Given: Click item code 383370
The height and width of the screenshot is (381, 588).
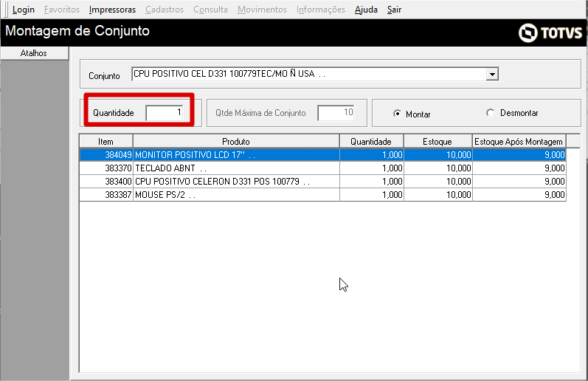Looking at the screenshot, I should (118, 168).
